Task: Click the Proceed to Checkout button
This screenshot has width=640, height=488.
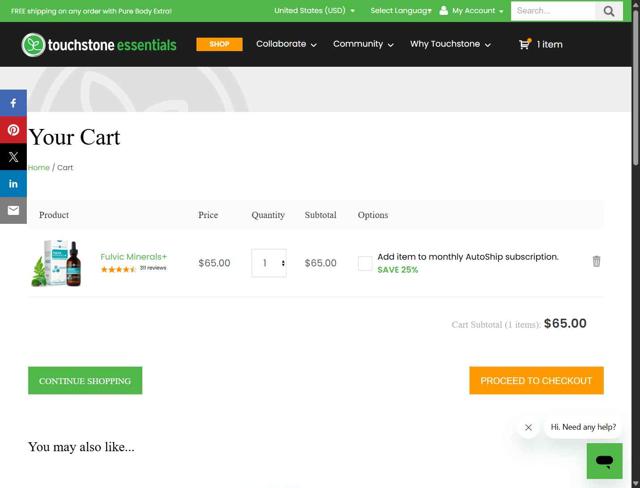Action: (536, 381)
